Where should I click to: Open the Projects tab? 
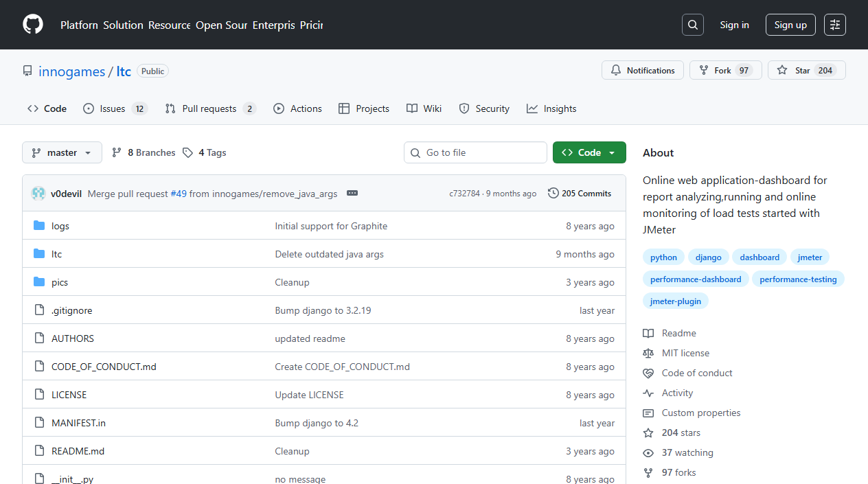(364, 108)
